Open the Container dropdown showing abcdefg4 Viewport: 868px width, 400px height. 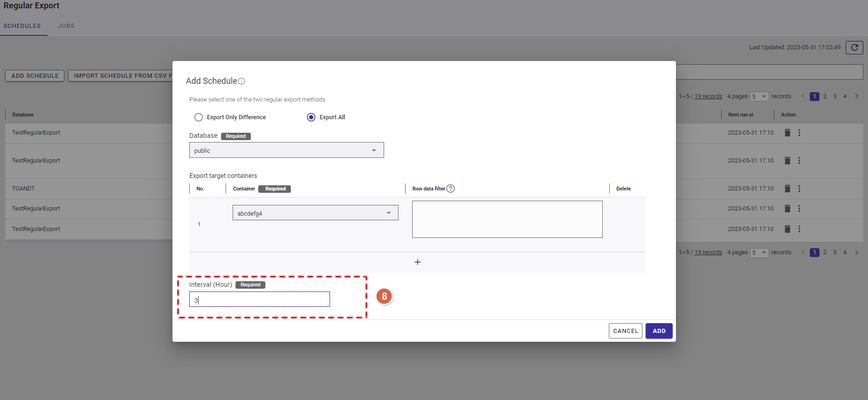pos(315,213)
